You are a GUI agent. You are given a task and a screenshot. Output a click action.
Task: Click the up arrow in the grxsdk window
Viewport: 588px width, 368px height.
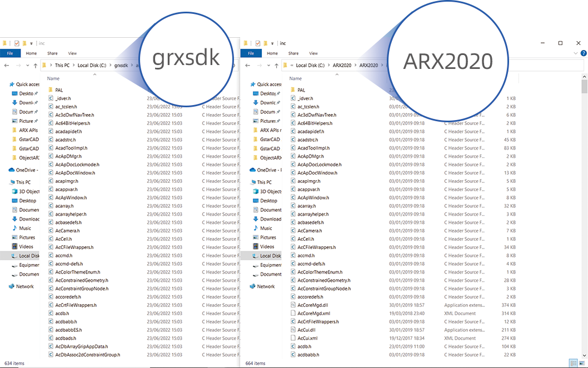(x=35, y=66)
